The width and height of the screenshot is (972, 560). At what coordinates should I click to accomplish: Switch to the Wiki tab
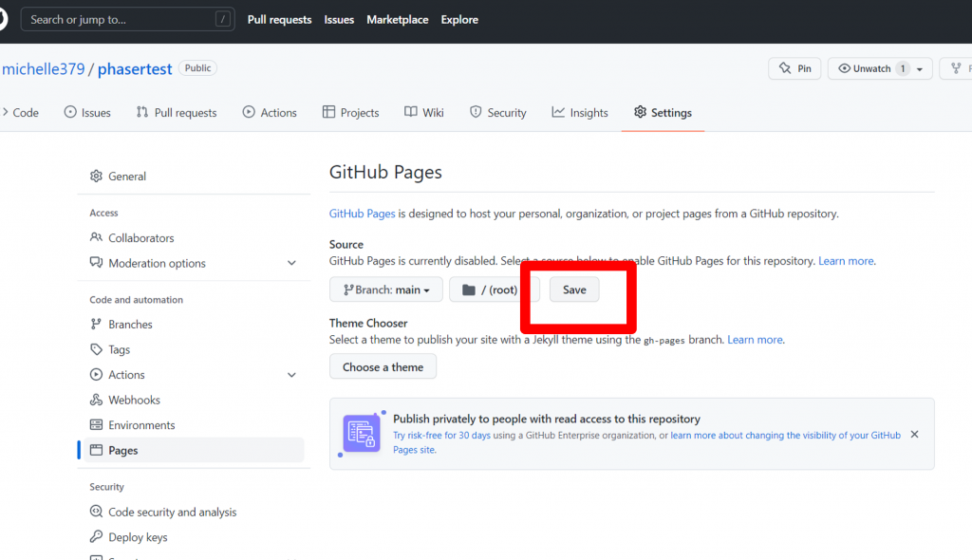coord(424,112)
